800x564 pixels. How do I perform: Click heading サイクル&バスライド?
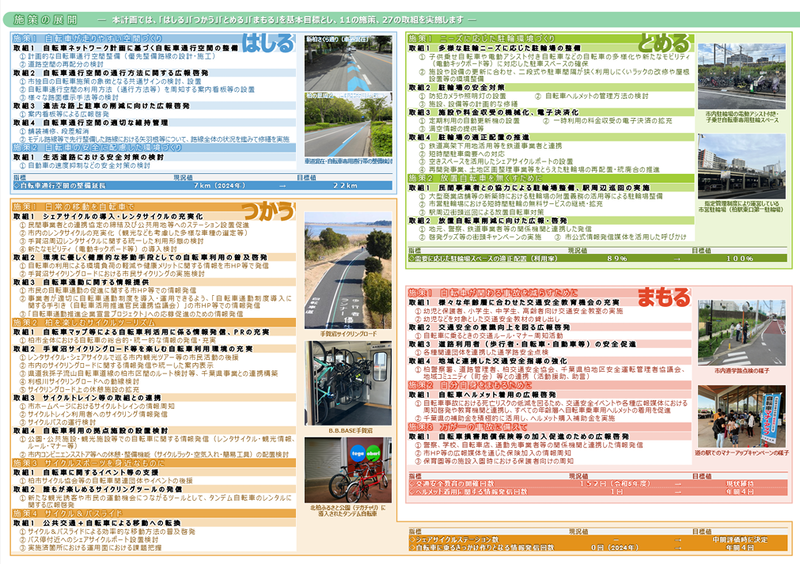(83, 513)
